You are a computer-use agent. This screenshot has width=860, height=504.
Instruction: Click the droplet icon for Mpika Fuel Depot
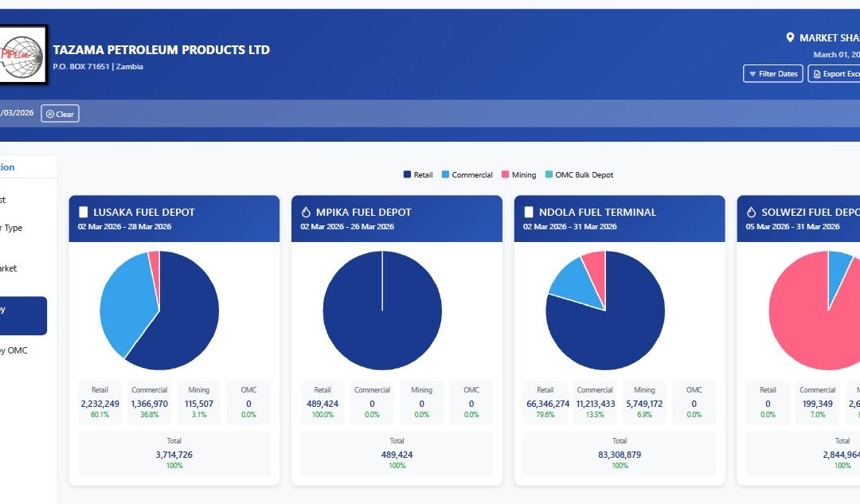pos(306,213)
